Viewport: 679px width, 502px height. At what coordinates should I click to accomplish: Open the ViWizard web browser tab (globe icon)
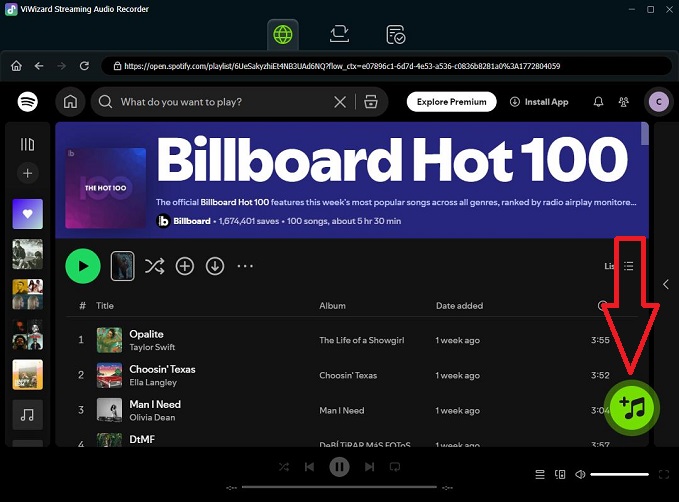(283, 34)
